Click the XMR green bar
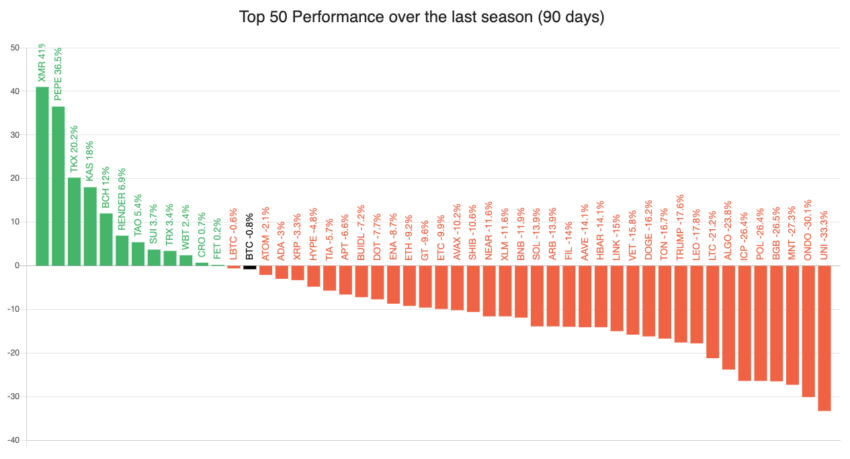The image size is (850, 459). point(42,176)
